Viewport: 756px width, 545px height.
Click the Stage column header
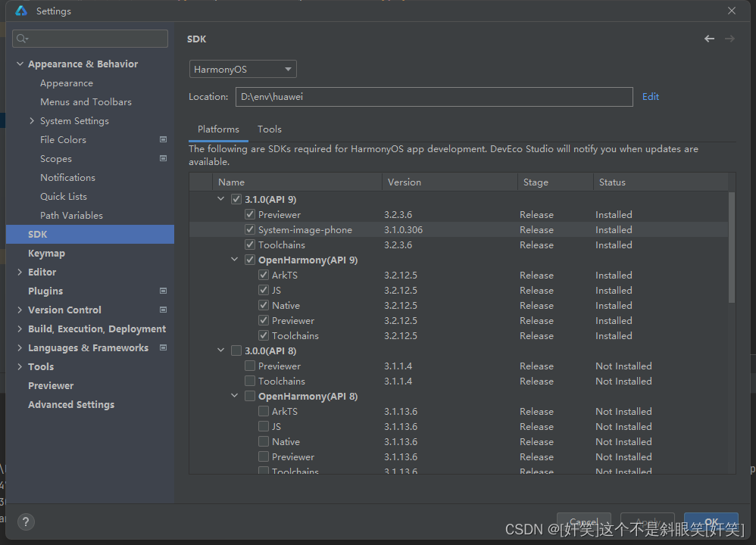555,182
